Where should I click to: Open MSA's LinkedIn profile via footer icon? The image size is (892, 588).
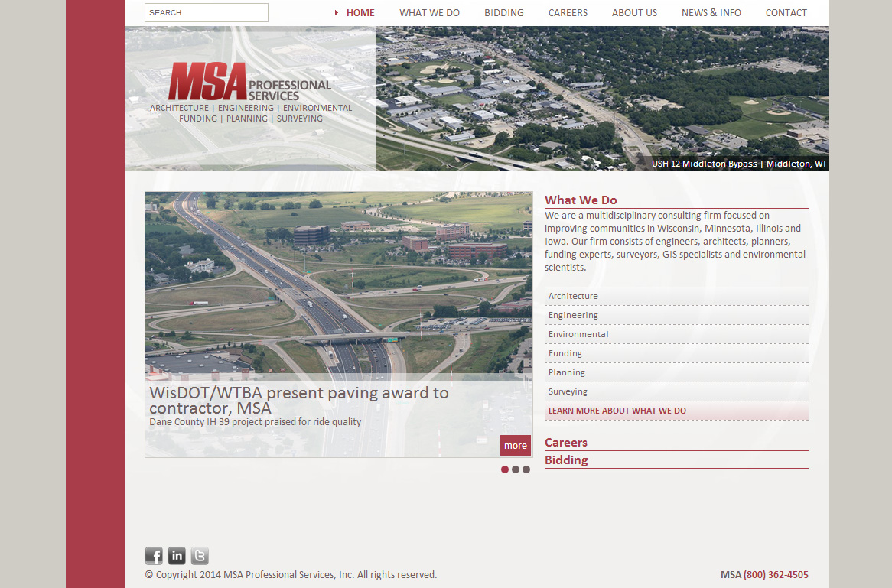[176, 556]
